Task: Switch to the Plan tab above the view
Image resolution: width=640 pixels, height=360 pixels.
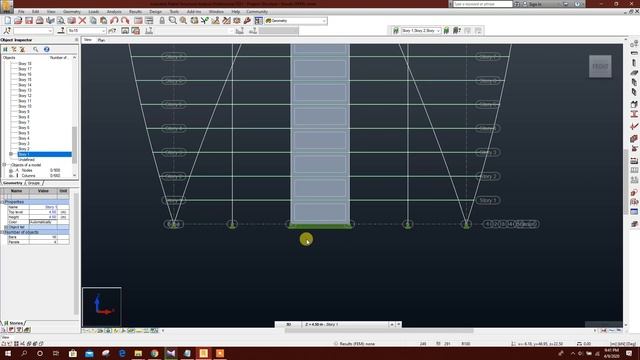Action: pyautogui.click(x=101, y=40)
